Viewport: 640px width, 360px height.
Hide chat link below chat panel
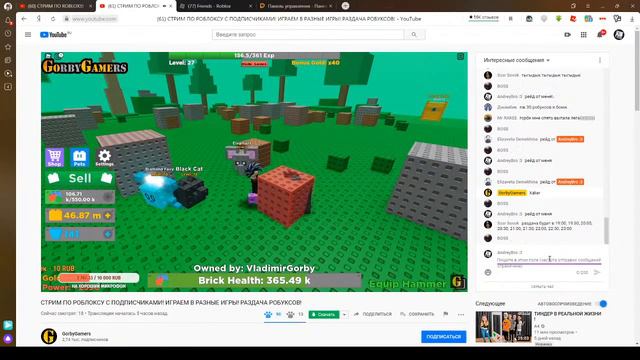pos(542,287)
